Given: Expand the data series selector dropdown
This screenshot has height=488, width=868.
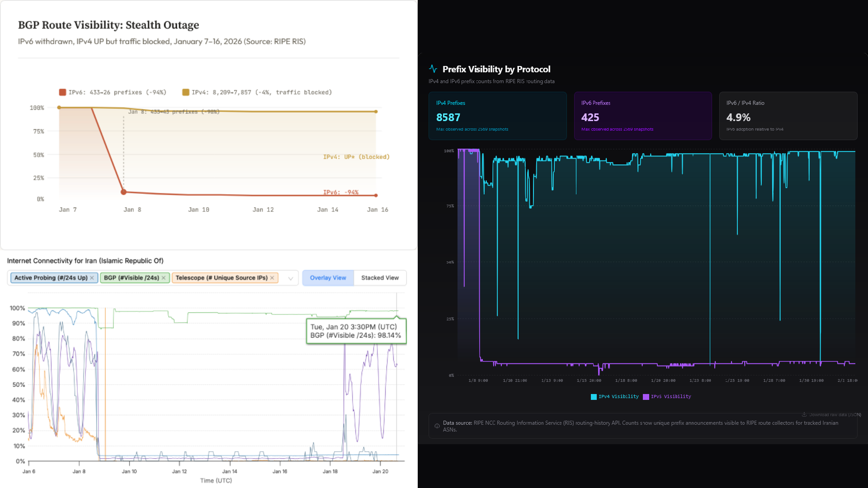Looking at the screenshot, I should (291, 278).
